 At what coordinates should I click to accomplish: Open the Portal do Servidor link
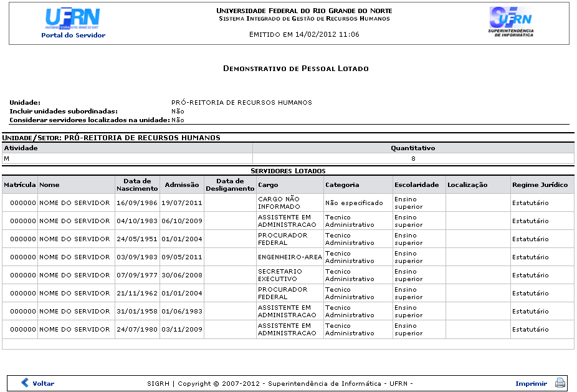coord(73,36)
